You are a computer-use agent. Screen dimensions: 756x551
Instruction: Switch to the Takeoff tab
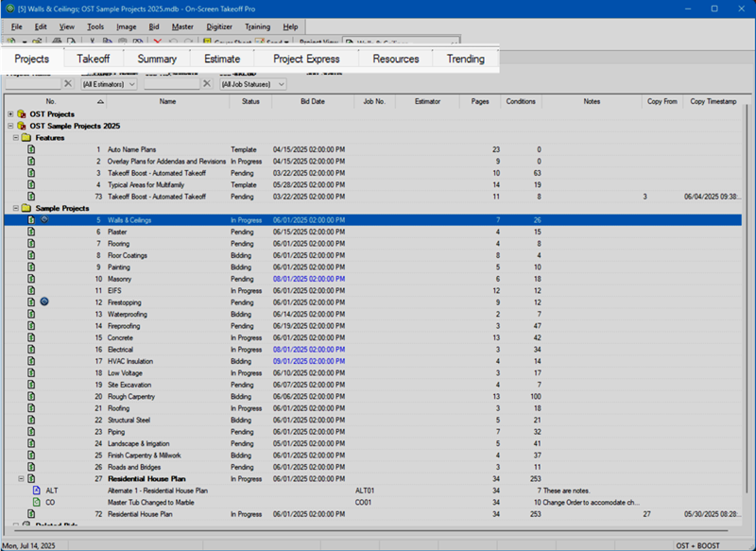tap(93, 59)
